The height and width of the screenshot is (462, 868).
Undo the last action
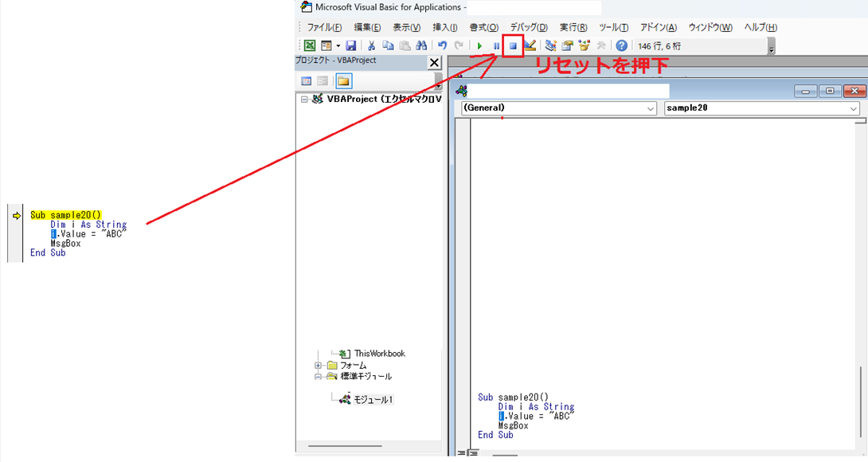pyautogui.click(x=442, y=46)
